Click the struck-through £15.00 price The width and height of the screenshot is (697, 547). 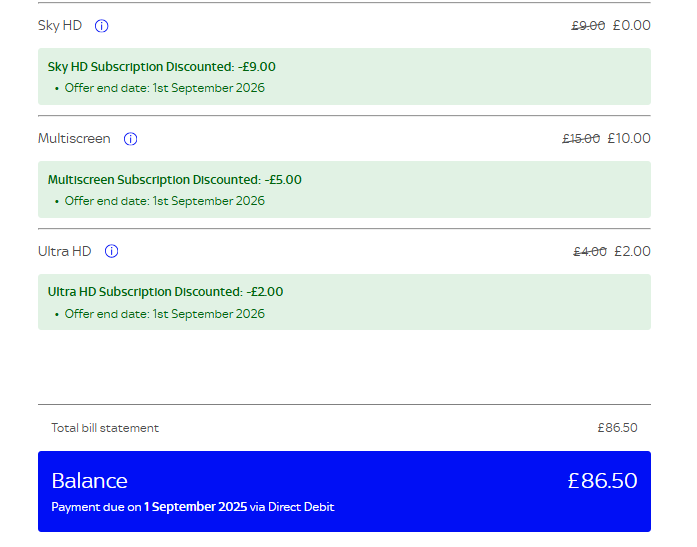(x=581, y=139)
